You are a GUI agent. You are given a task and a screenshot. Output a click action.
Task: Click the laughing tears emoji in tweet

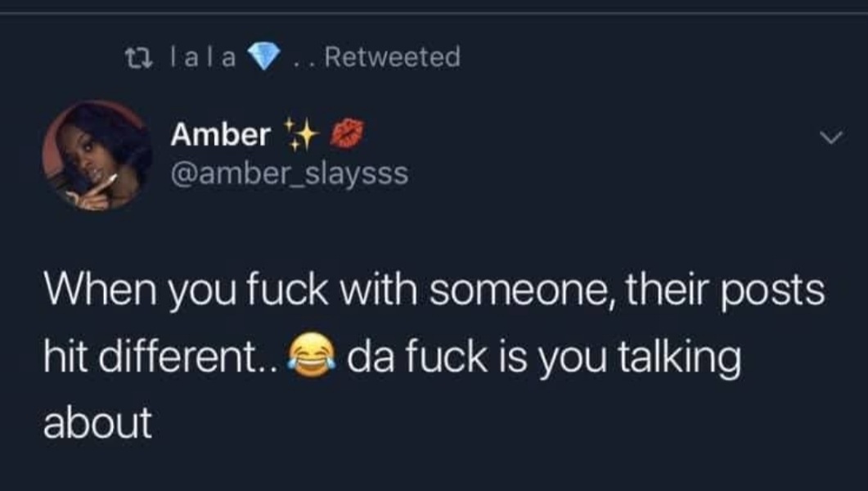point(312,355)
